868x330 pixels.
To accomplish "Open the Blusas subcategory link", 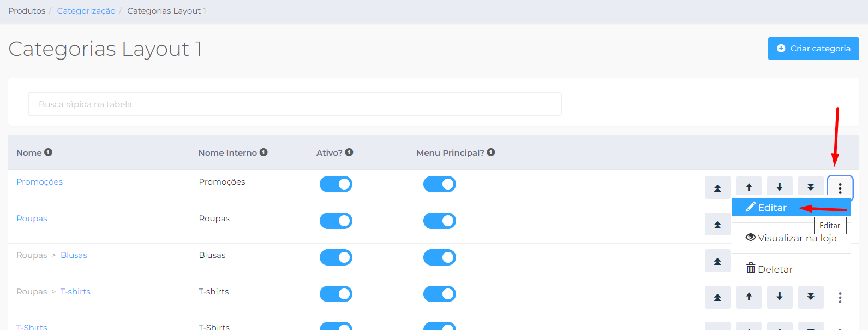I will (74, 255).
